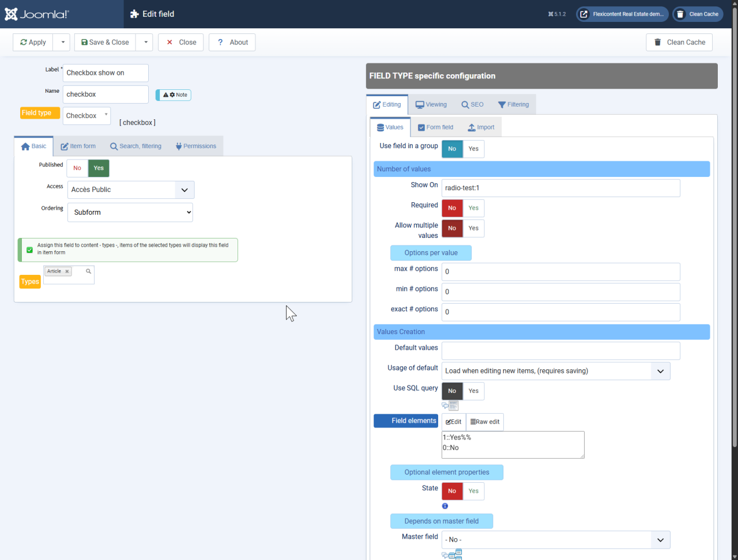The image size is (738, 560).
Task: Open the Search, filtering tab
Action: click(135, 146)
